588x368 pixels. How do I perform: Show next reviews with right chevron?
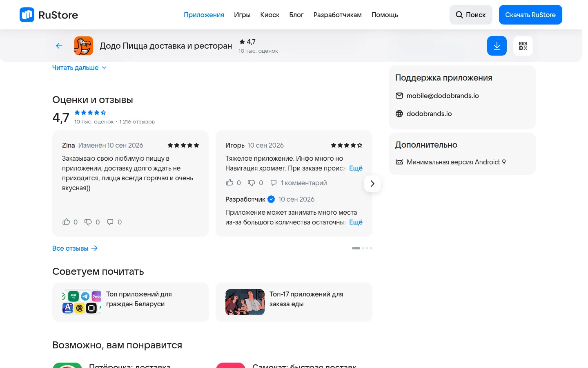click(372, 184)
